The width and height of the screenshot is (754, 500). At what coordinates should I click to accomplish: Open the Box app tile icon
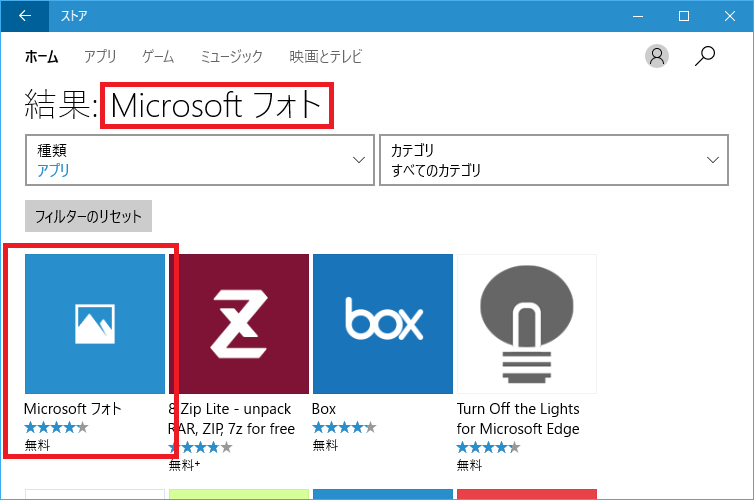383,324
